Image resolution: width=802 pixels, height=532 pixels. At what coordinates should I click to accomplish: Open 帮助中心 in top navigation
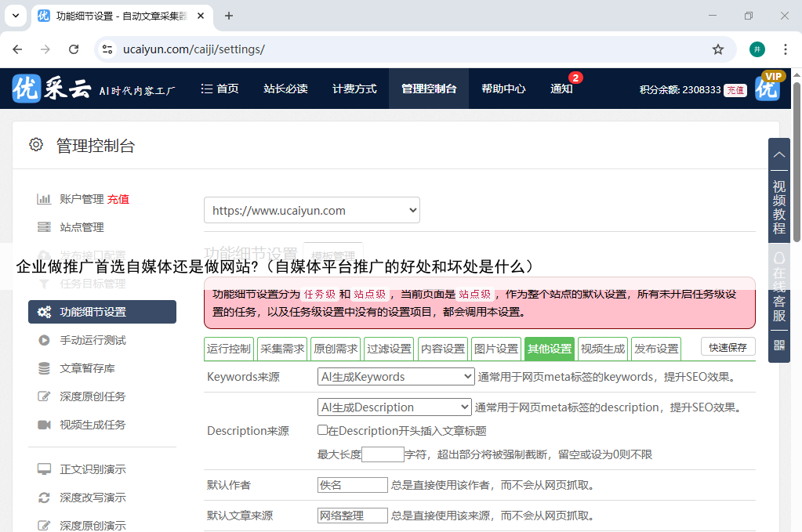coord(503,89)
